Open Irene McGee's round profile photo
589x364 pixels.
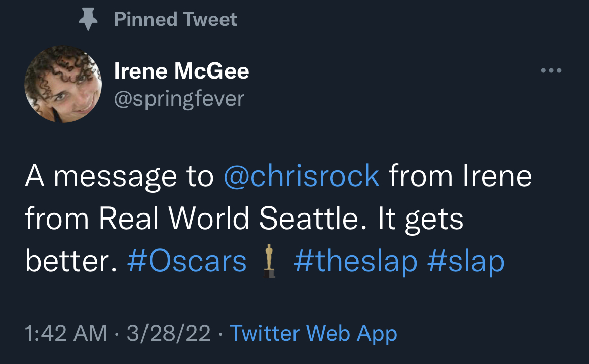coord(63,84)
